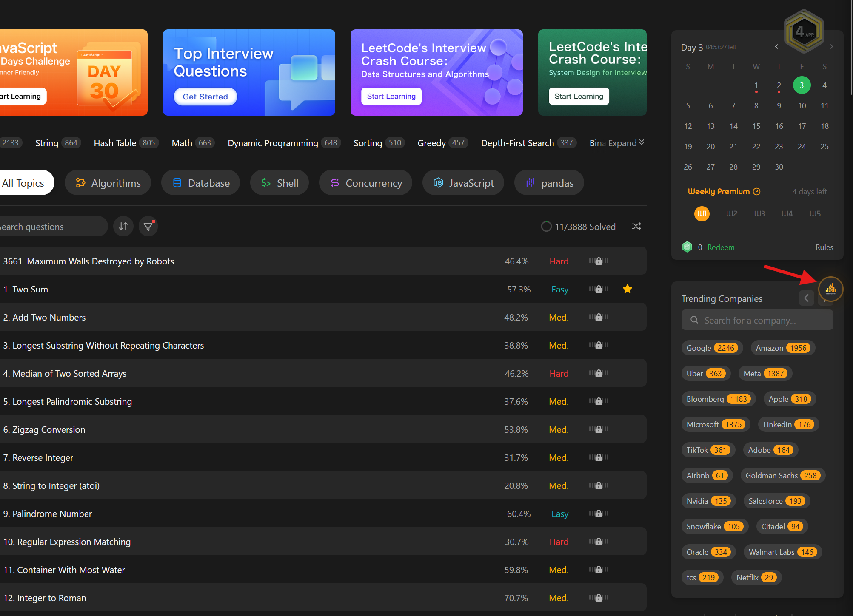Click the W1 weekly premium badge

tap(702, 213)
